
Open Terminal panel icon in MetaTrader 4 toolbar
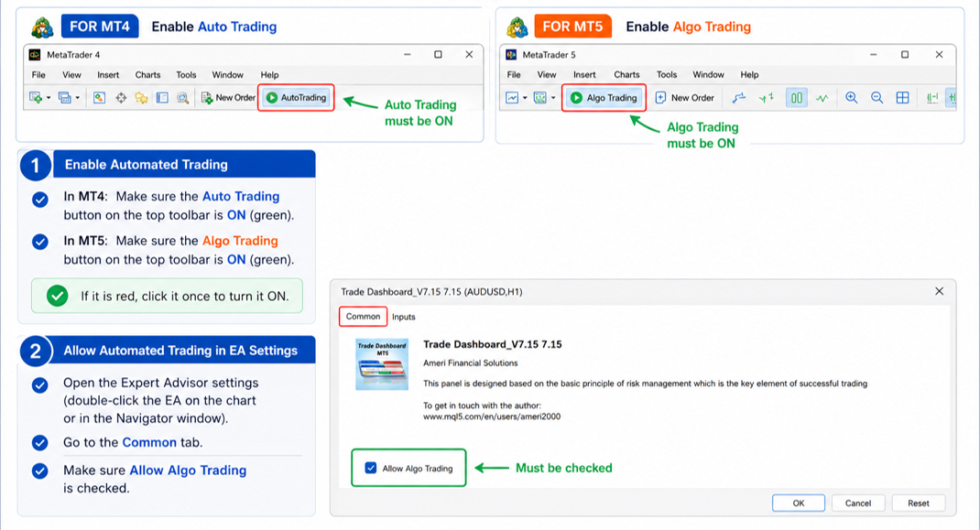coord(162,98)
